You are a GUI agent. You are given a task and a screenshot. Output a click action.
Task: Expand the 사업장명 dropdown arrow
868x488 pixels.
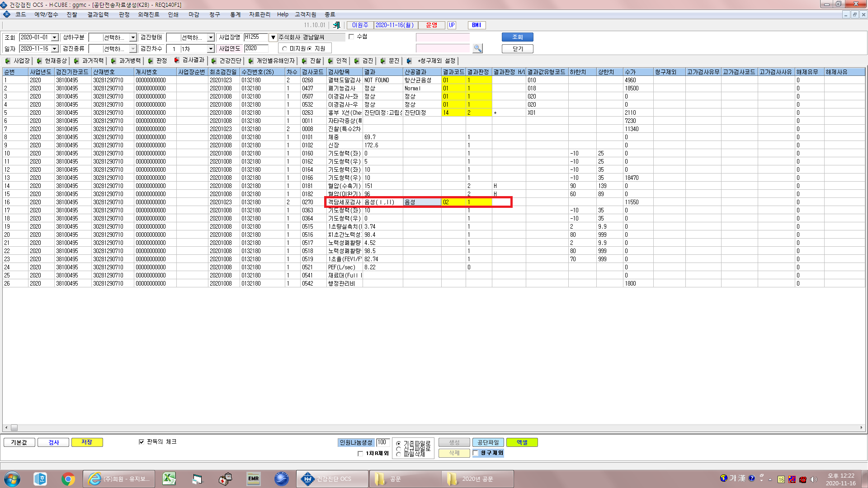[x=273, y=38]
